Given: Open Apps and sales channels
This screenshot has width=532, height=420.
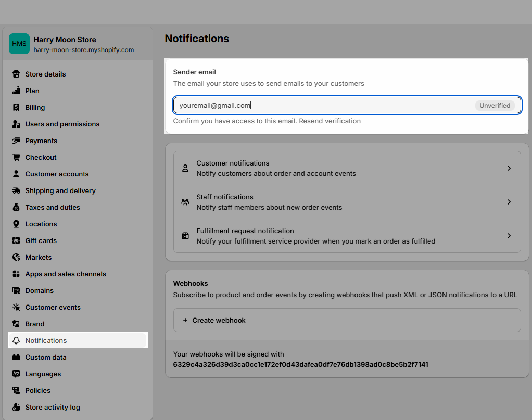Looking at the screenshot, I should [x=78, y=273].
